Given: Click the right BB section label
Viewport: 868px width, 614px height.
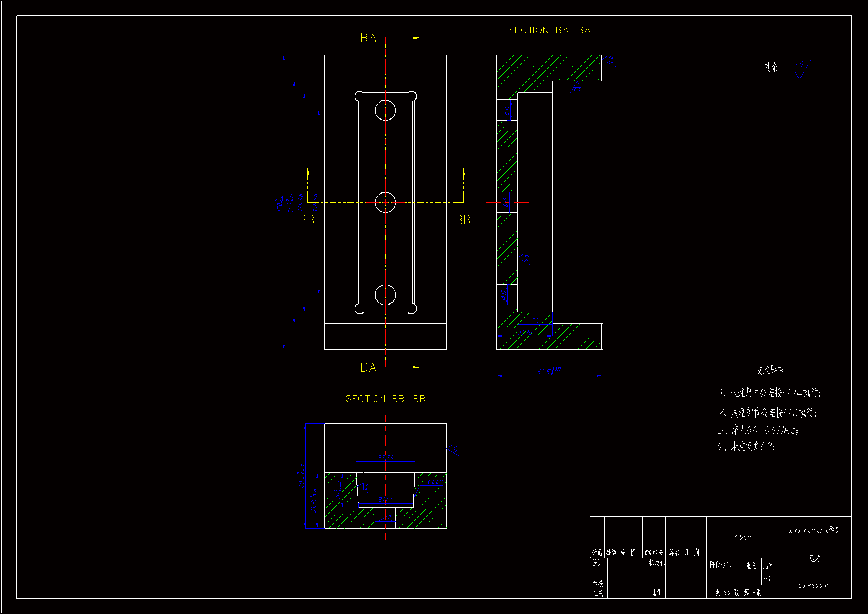Looking at the screenshot, I should (463, 220).
